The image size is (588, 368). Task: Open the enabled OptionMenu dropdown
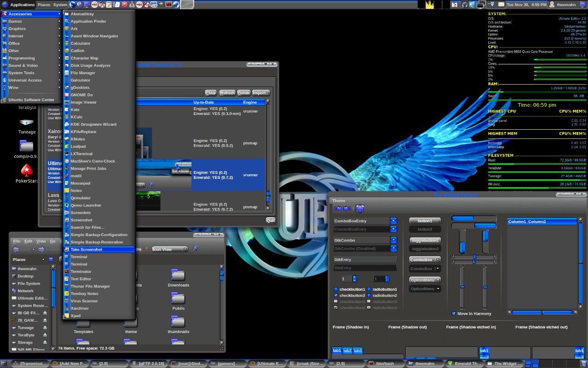(x=425, y=280)
